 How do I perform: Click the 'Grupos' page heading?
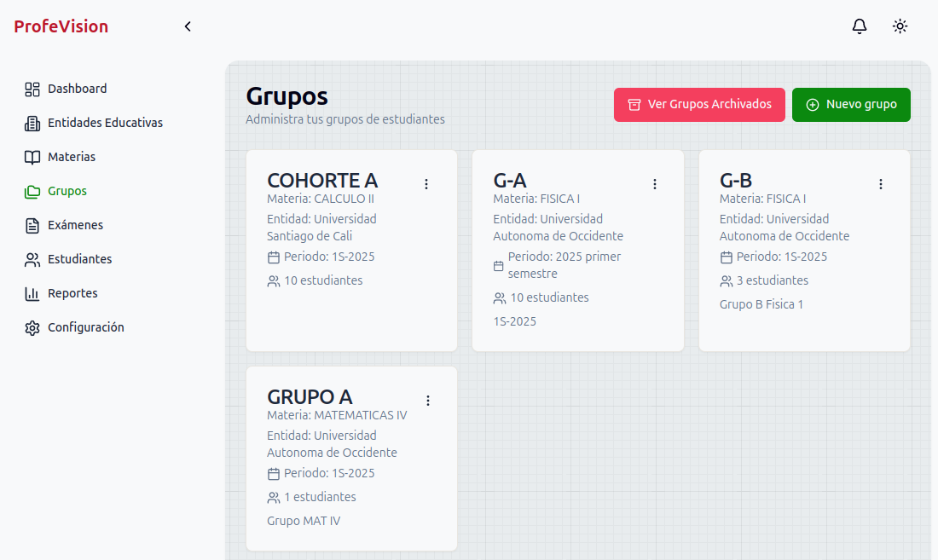287,97
